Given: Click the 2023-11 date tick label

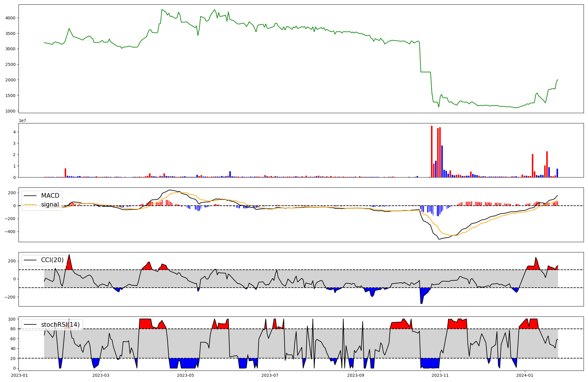Looking at the screenshot, I should coord(440,375).
